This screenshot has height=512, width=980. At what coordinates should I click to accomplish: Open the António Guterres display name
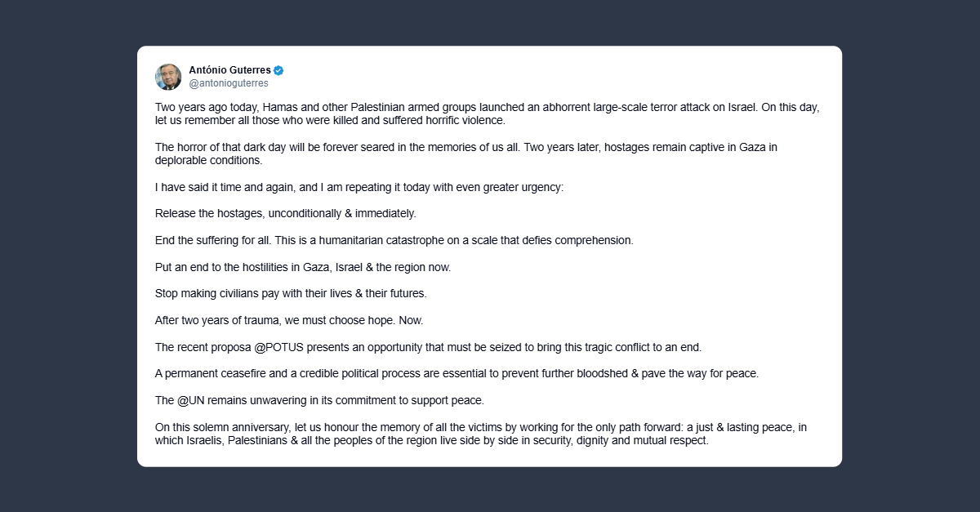pos(230,70)
